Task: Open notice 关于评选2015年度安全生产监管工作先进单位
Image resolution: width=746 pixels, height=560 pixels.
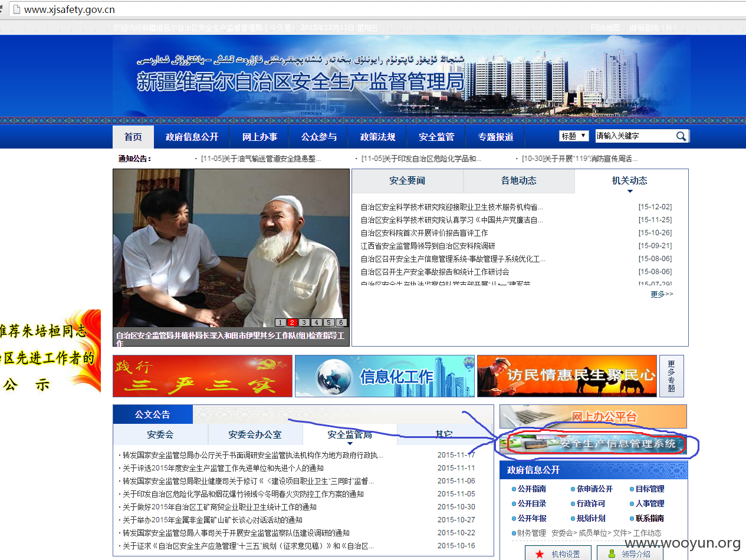Action: (x=223, y=468)
